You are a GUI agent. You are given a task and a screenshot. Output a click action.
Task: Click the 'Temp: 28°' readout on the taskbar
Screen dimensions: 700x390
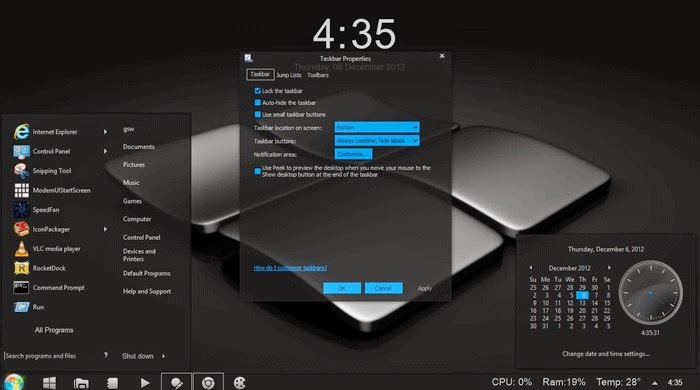pos(618,382)
